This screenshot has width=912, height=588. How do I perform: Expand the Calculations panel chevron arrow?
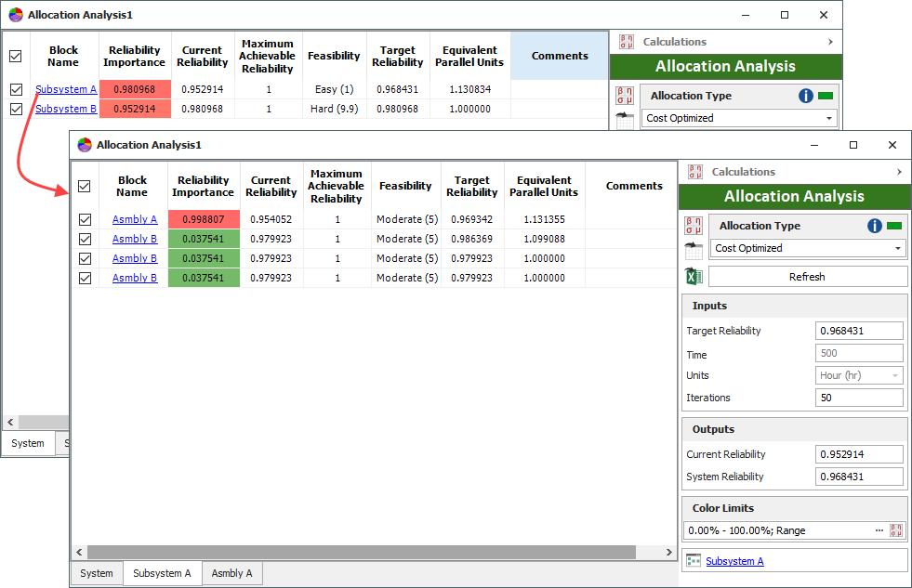coord(898,172)
